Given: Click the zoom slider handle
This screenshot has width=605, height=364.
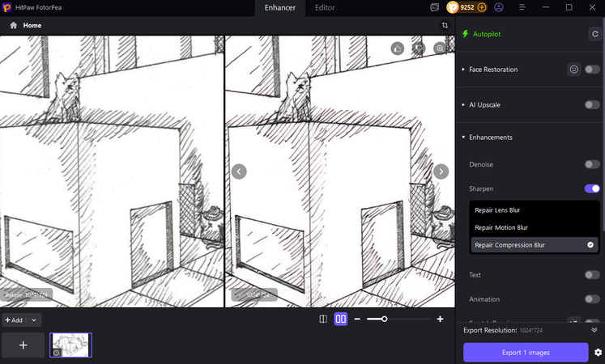Looking at the screenshot, I should coord(384,320).
